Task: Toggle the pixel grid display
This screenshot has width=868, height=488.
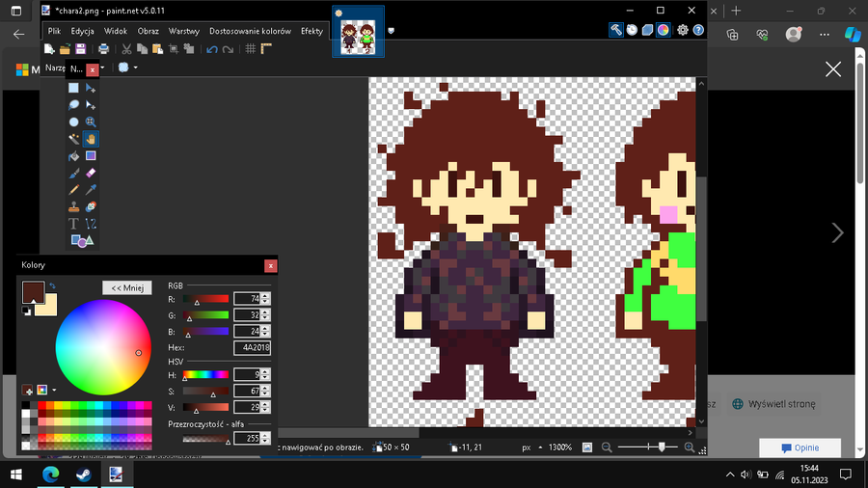Action: pos(250,49)
